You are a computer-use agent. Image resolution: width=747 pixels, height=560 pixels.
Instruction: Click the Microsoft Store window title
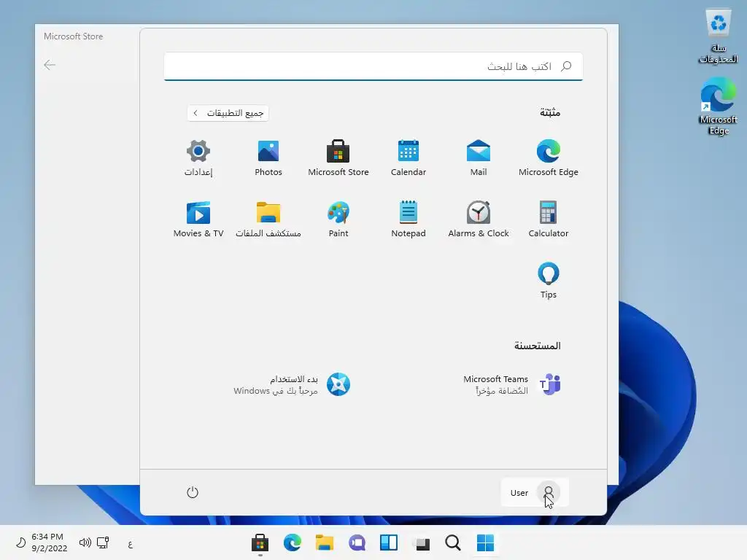point(74,36)
